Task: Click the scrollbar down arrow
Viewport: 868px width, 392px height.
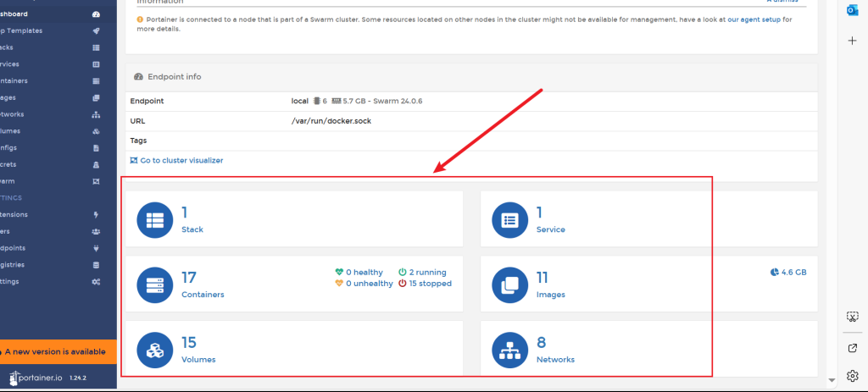Action: (x=832, y=378)
